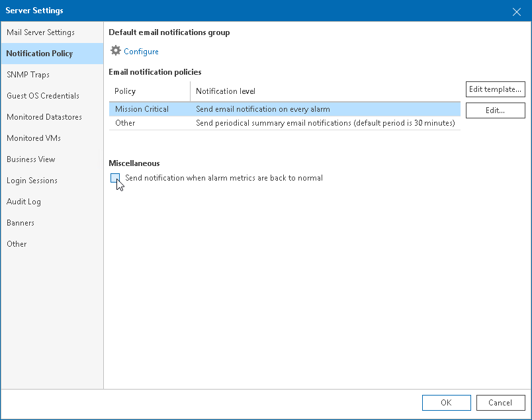This screenshot has height=420, width=532.
Task: Open the Configure link for notifications group
Action: [140, 51]
